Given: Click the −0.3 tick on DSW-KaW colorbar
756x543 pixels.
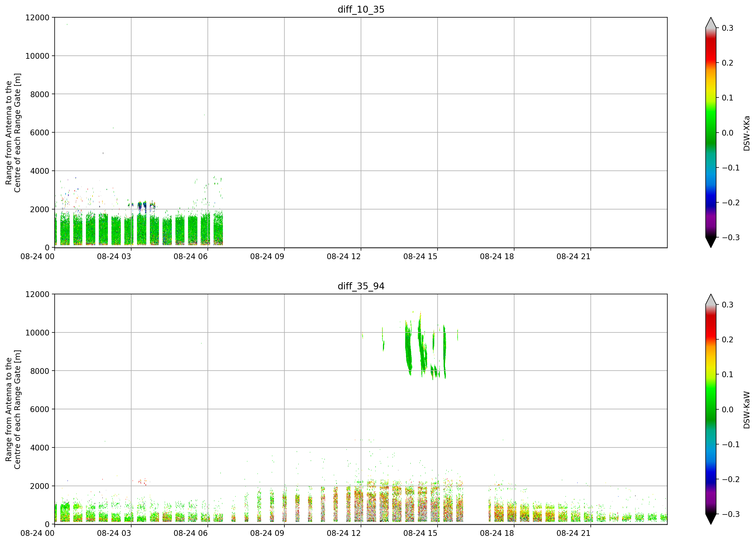Looking at the screenshot, I should click(731, 514).
